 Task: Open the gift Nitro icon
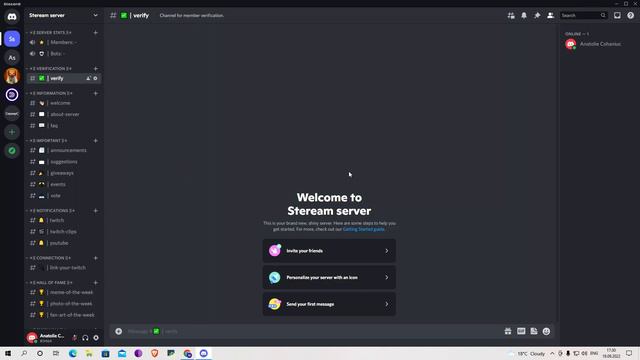(508, 331)
